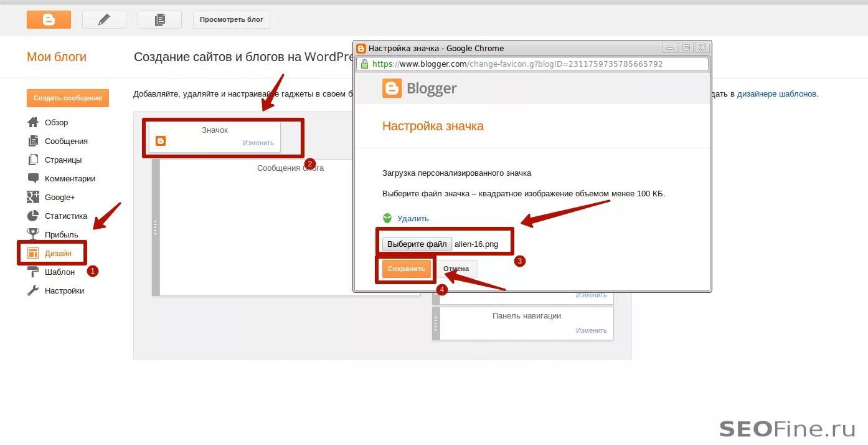
Task: Grab the drag handle of Панель навигации gadget
Action: pos(436,323)
